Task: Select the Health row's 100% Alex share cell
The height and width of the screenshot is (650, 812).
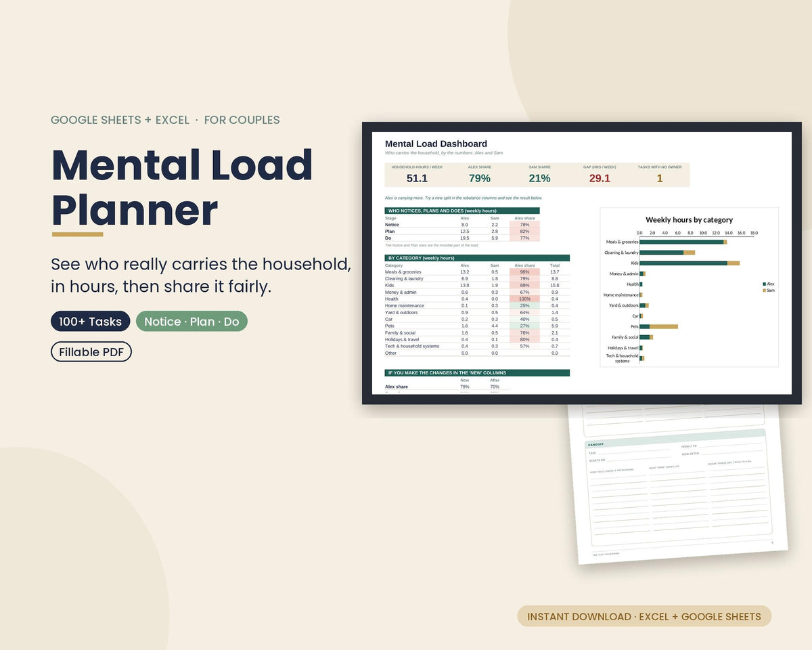Action: [x=524, y=299]
